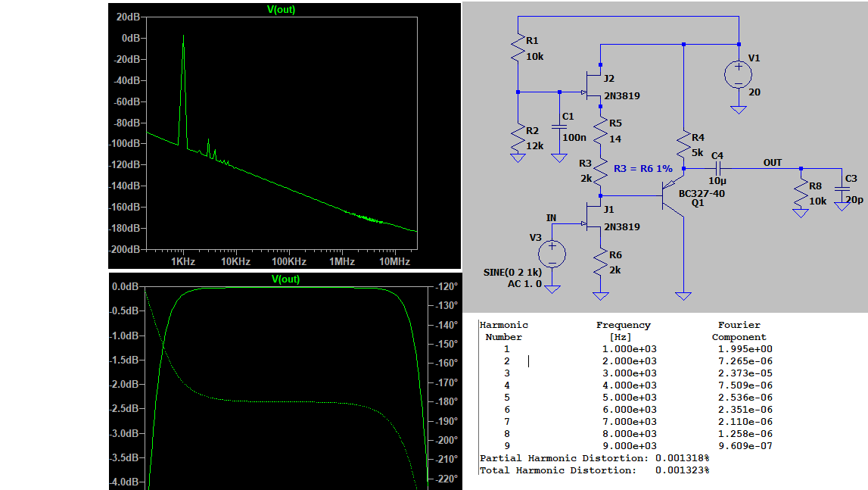Select the R8 load resistor symbol
Screen dimensions: 868x490
(801, 194)
